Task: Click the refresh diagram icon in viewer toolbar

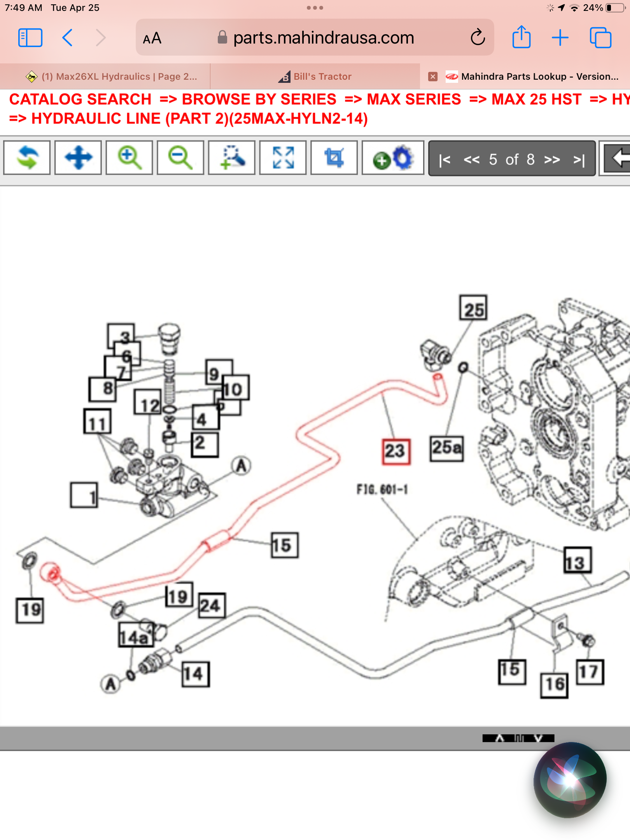Action: point(27,158)
